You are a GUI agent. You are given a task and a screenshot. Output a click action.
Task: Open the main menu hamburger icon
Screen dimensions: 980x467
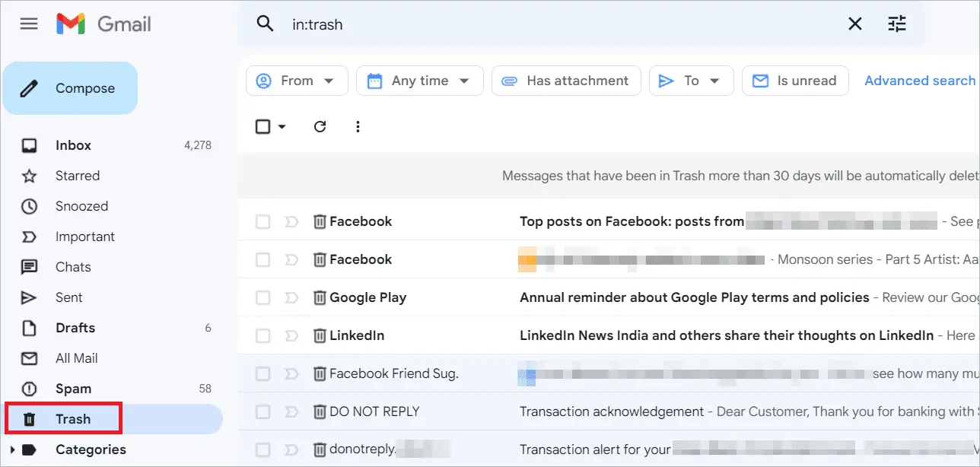tap(29, 24)
